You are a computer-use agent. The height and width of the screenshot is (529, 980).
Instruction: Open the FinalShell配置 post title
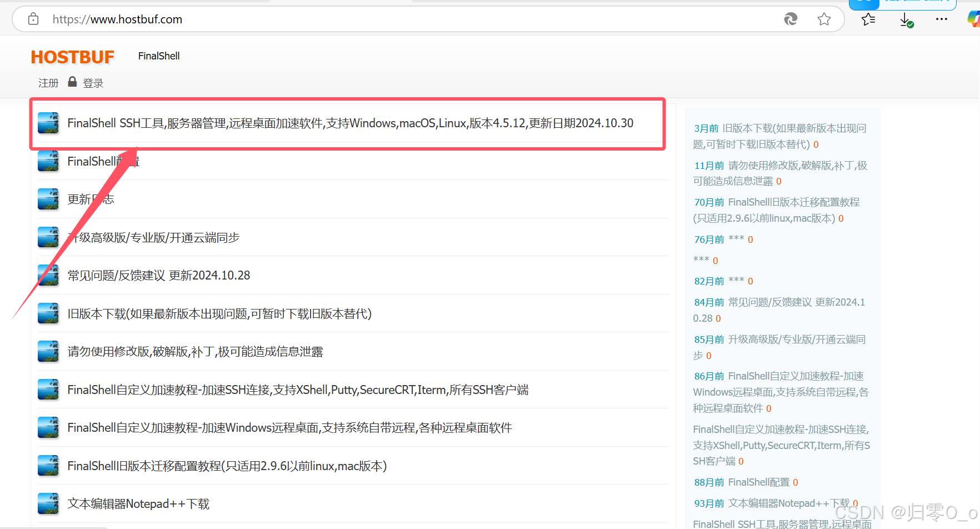(103, 161)
